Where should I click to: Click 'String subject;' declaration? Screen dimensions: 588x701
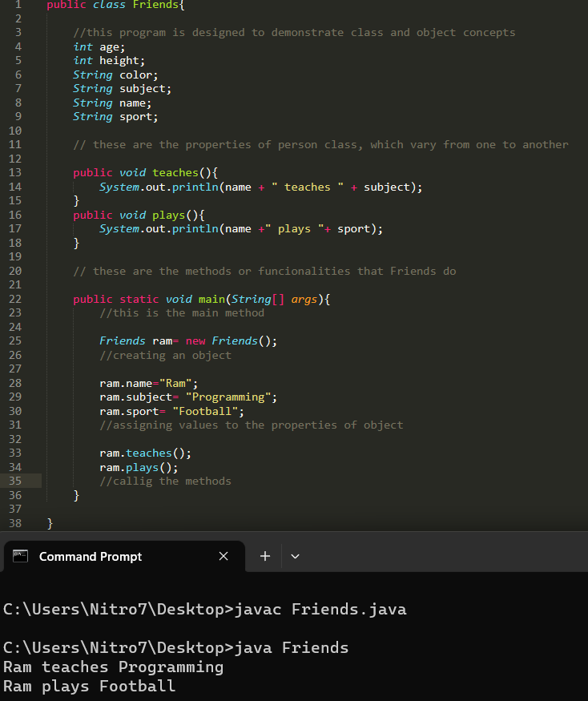click(122, 89)
